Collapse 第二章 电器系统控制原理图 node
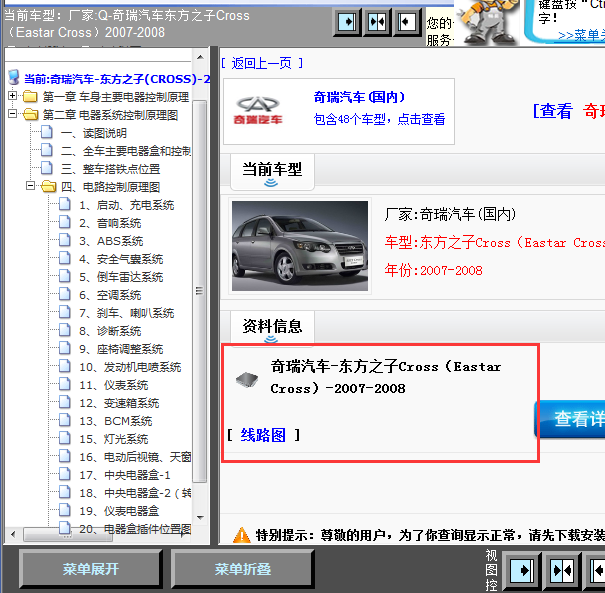This screenshot has height=593, width=605. 12,113
